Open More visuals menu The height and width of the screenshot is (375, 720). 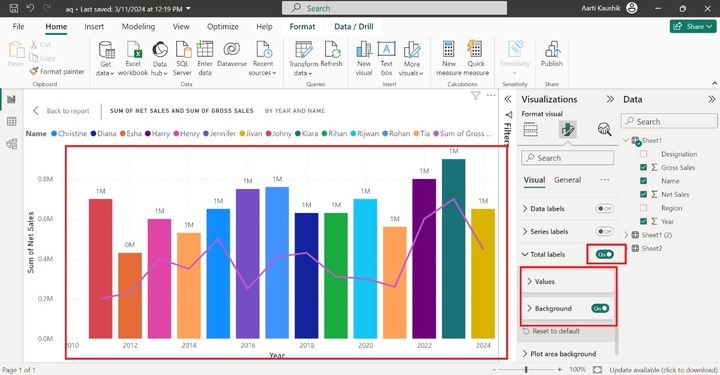tap(411, 58)
